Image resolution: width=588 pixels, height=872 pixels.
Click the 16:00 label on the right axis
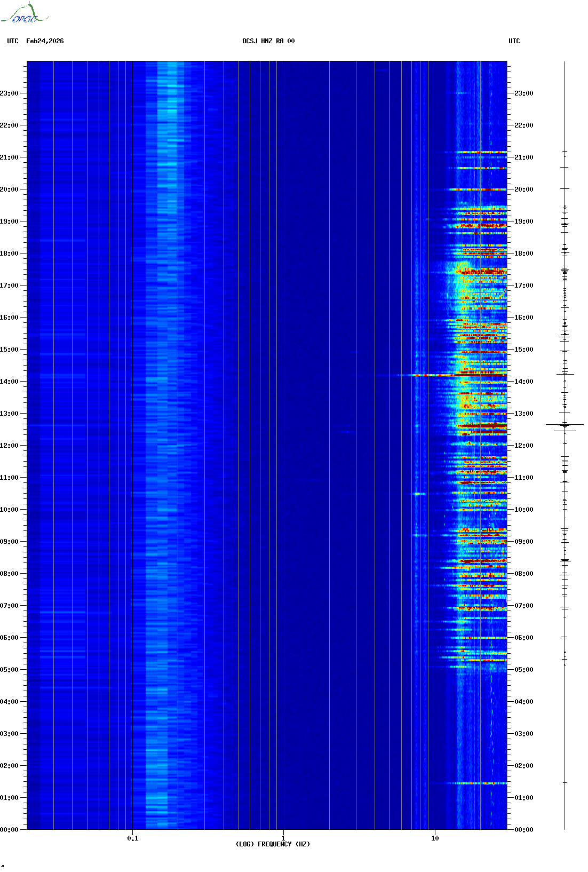(x=524, y=318)
